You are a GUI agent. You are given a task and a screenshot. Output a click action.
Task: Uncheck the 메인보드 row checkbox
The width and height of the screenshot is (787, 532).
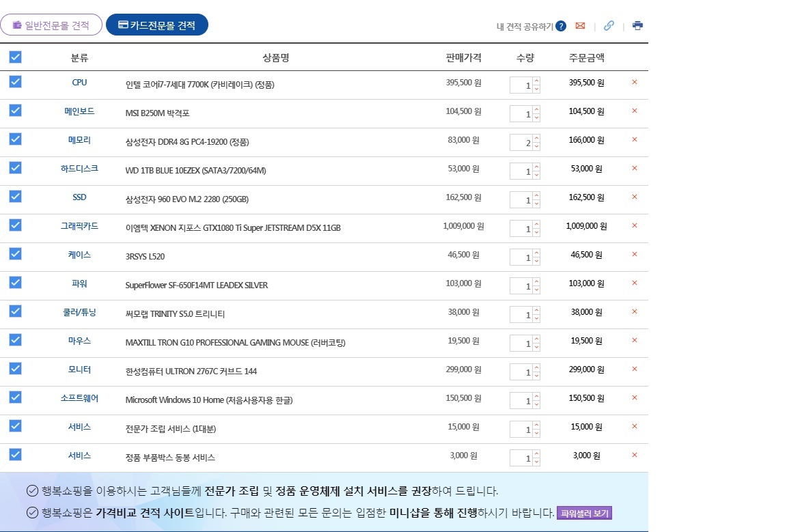[x=16, y=110]
